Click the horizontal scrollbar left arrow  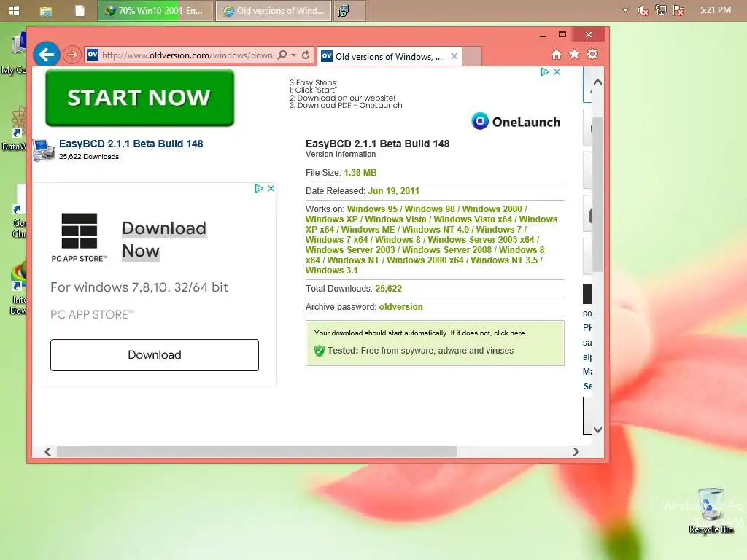[x=47, y=451]
